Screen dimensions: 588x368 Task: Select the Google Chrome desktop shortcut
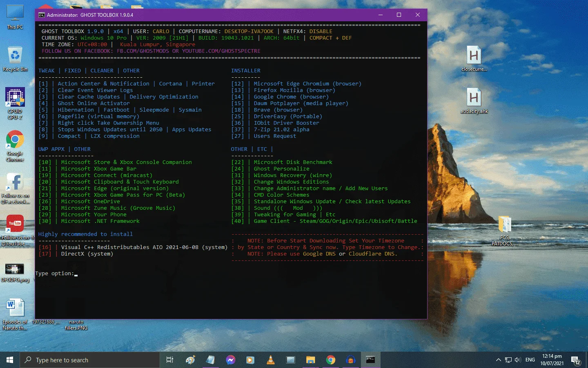(x=15, y=146)
